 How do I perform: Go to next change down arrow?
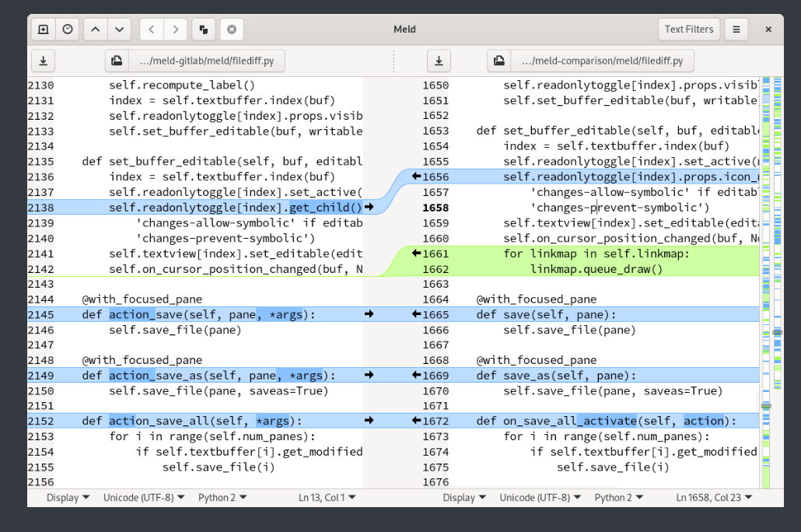click(120, 30)
